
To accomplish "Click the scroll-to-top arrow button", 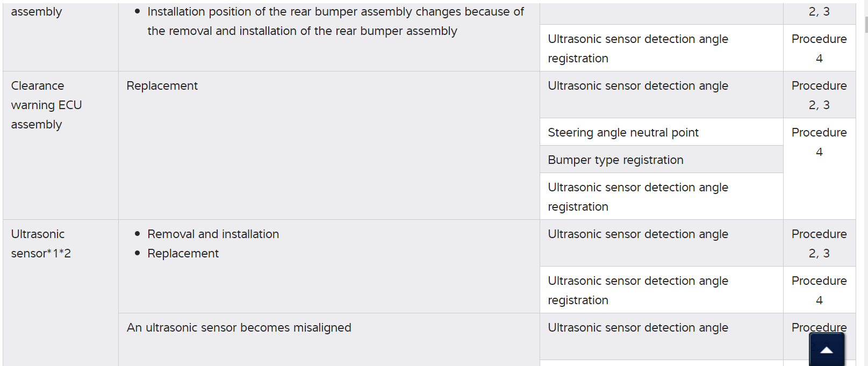I will (827, 350).
